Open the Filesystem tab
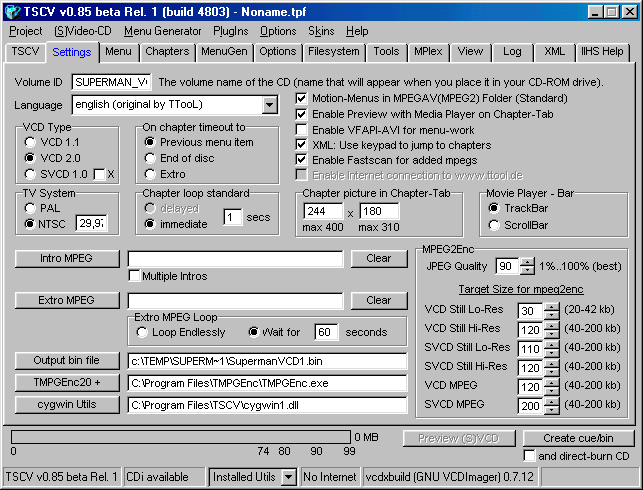Image resolution: width=643 pixels, height=490 pixels. tap(333, 51)
